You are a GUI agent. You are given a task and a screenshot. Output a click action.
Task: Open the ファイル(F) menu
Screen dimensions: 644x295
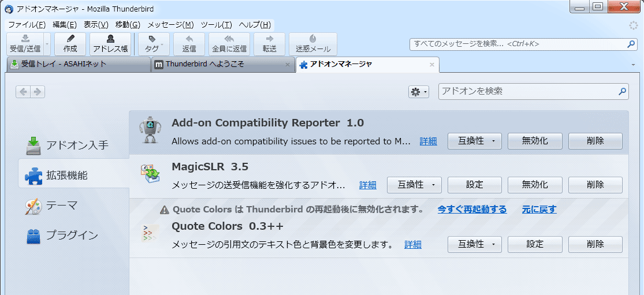point(27,25)
